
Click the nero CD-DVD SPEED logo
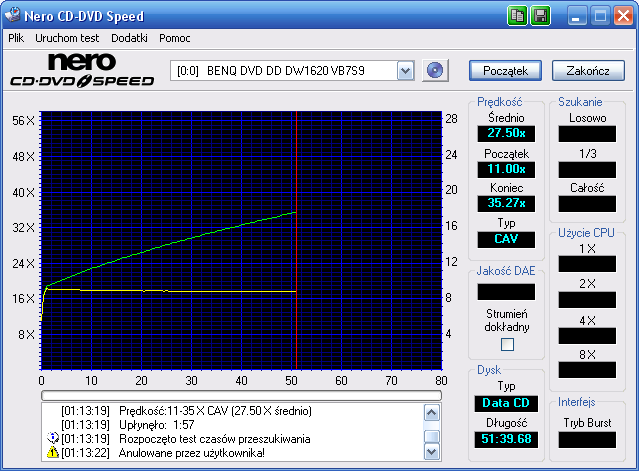coord(82,70)
